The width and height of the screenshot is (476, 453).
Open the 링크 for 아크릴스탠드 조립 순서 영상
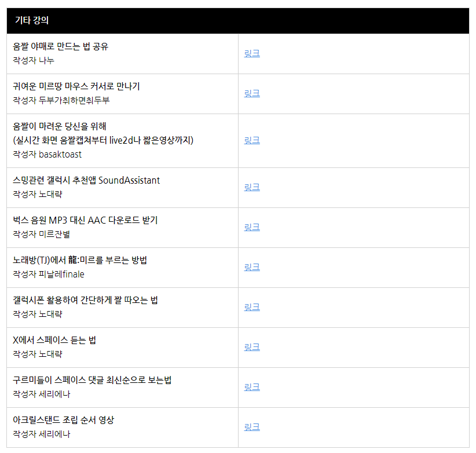pos(252,427)
